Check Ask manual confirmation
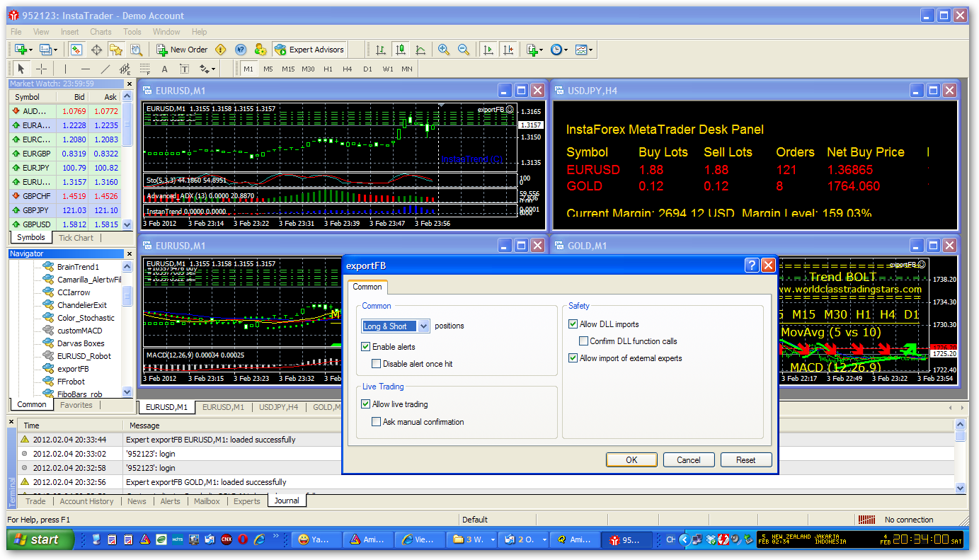 pos(377,422)
